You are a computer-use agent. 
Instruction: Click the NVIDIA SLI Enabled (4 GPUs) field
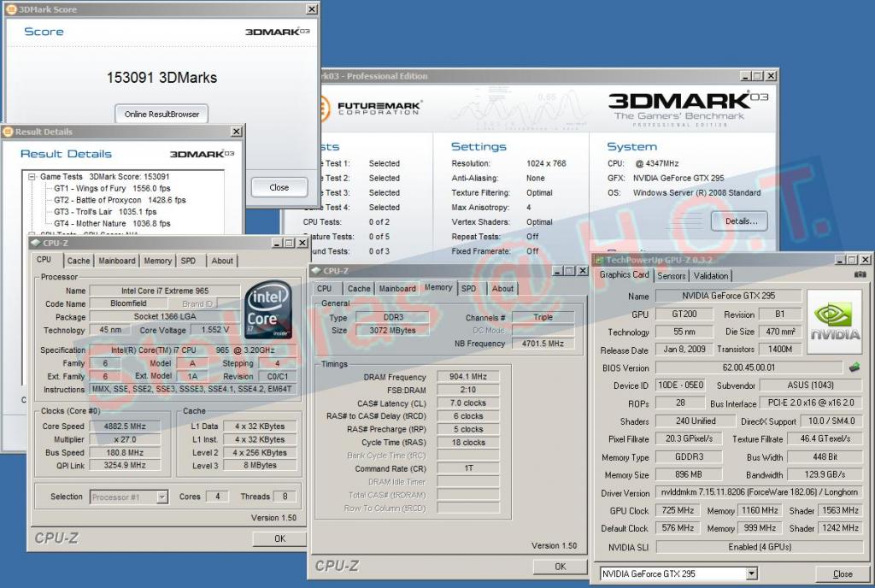[x=759, y=547]
